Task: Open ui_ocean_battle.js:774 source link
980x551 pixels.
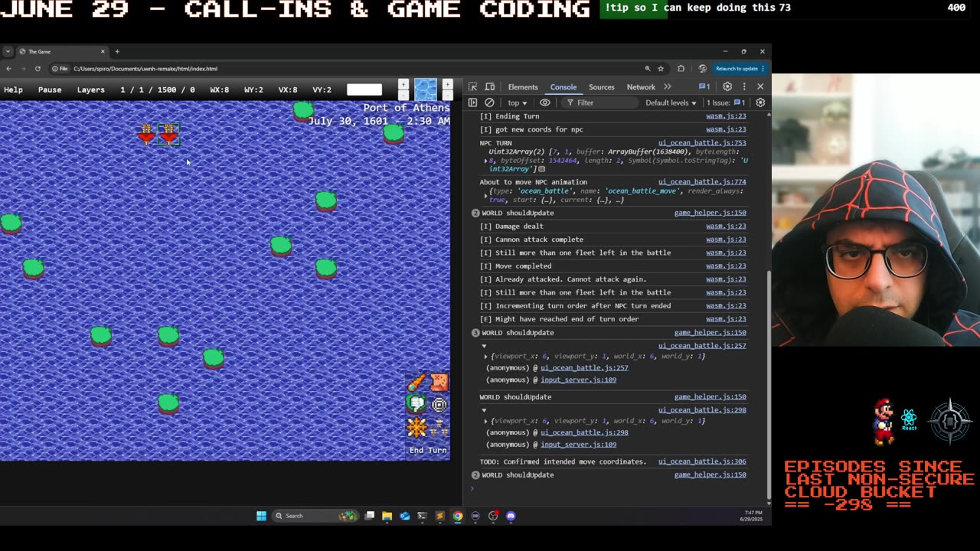Action: pos(702,182)
